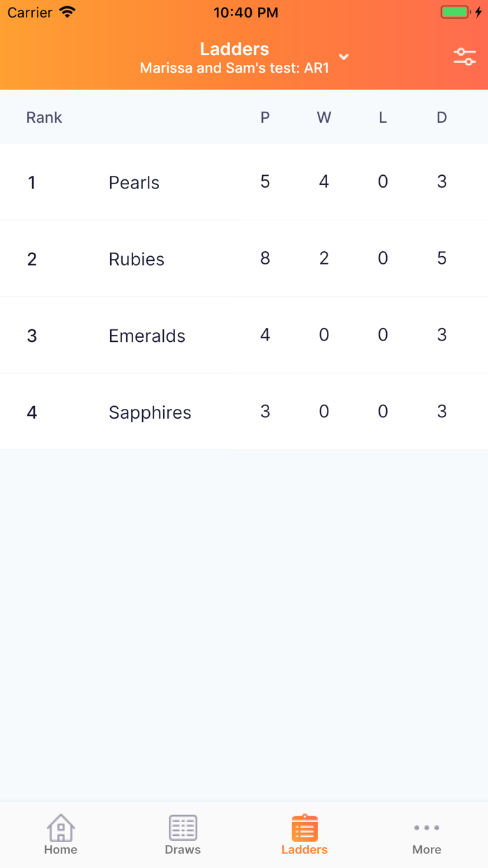Sort by the Rank column header
The width and height of the screenshot is (488, 868).
pos(44,117)
